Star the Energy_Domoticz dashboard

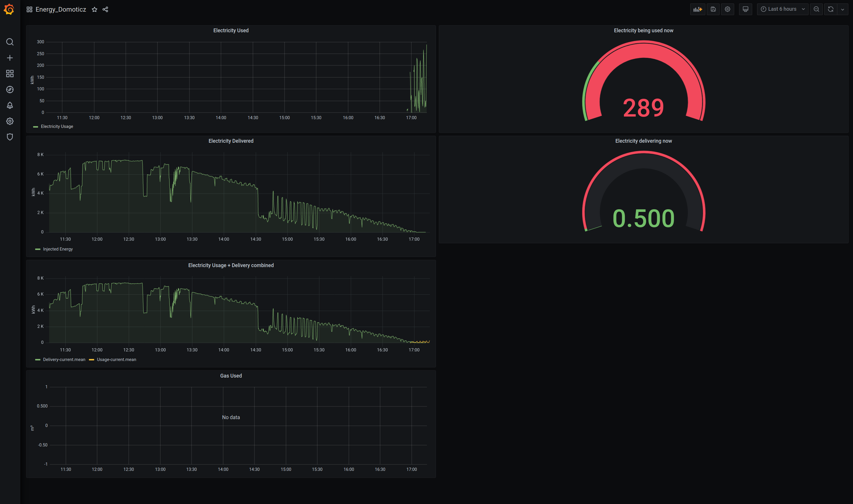click(x=94, y=10)
